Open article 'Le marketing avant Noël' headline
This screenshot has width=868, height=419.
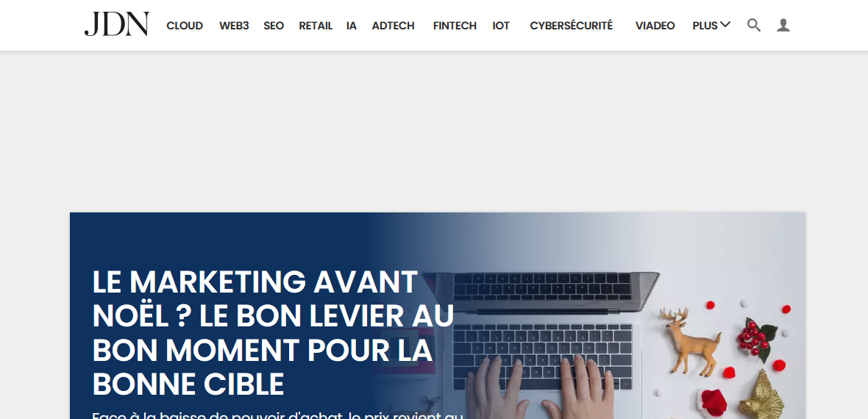pos(273,333)
